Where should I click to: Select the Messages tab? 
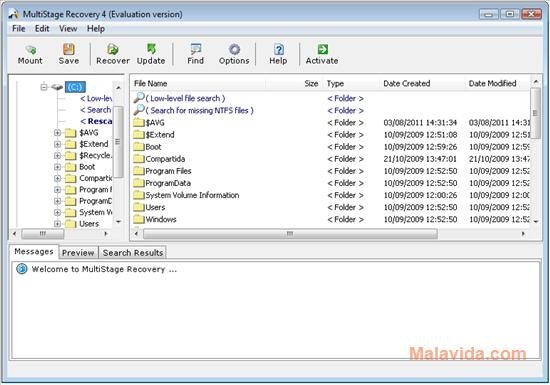tap(34, 251)
